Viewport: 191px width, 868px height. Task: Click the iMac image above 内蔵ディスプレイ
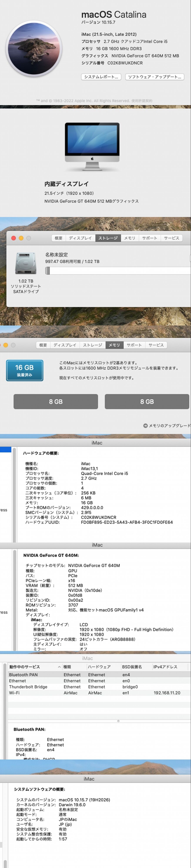click(92, 147)
